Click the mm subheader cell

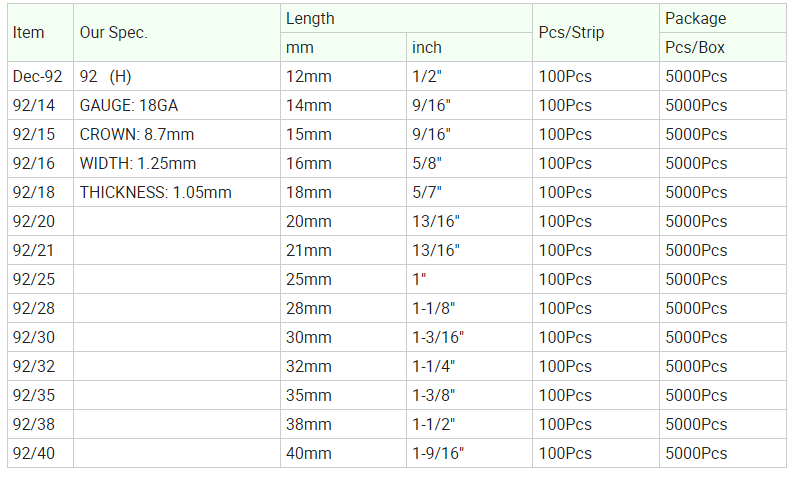[343, 47]
